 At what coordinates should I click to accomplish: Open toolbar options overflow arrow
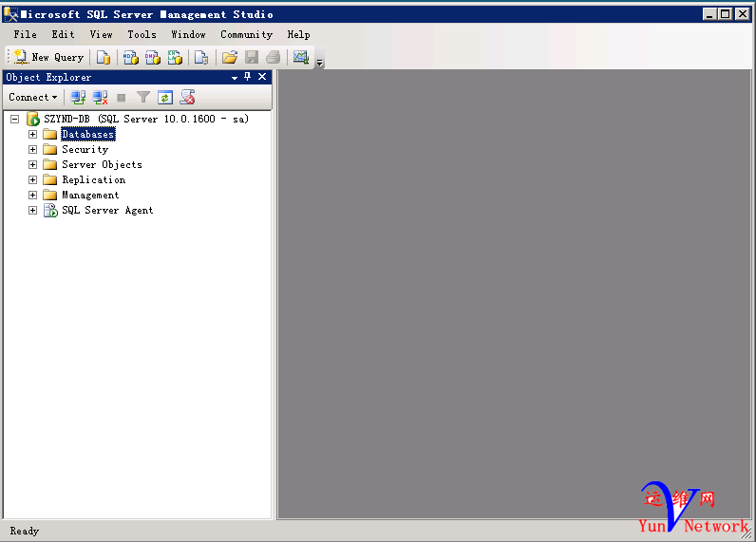tap(320, 63)
